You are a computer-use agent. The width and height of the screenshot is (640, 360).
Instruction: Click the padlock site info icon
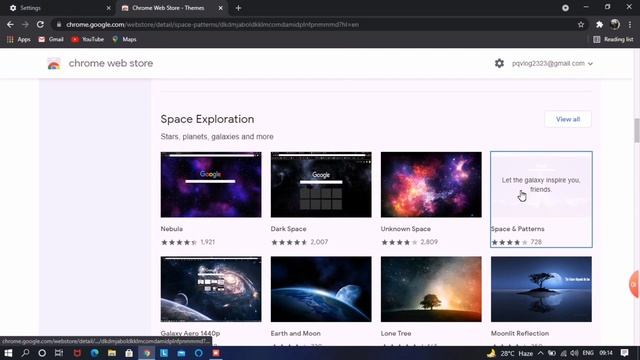[59, 24]
